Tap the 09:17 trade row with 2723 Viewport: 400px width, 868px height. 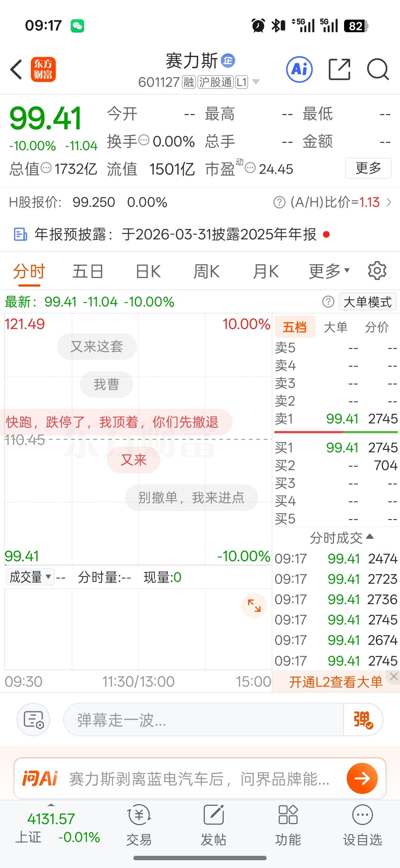(x=336, y=579)
